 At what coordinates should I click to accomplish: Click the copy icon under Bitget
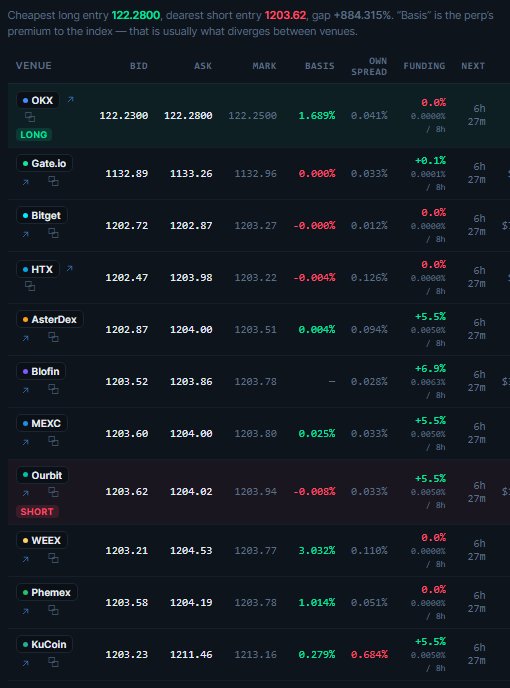[x=53, y=233]
